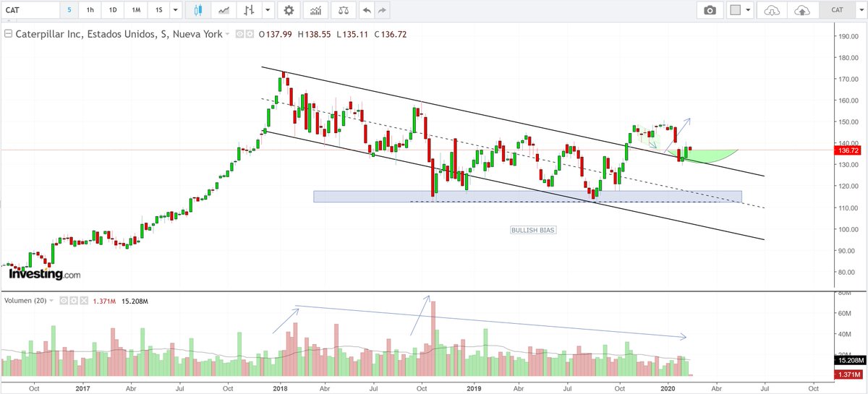The height and width of the screenshot is (394, 868).
Task: Switch to area line chart style
Action: (225, 10)
